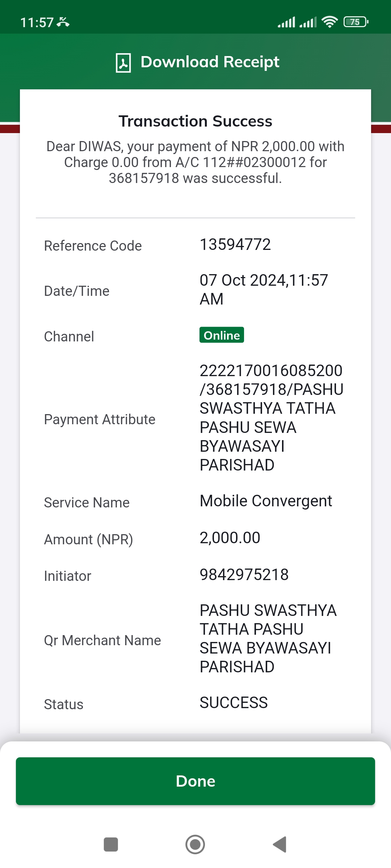Tap the missed call status icon
Viewport: 391px width, 868px height.
point(63,22)
